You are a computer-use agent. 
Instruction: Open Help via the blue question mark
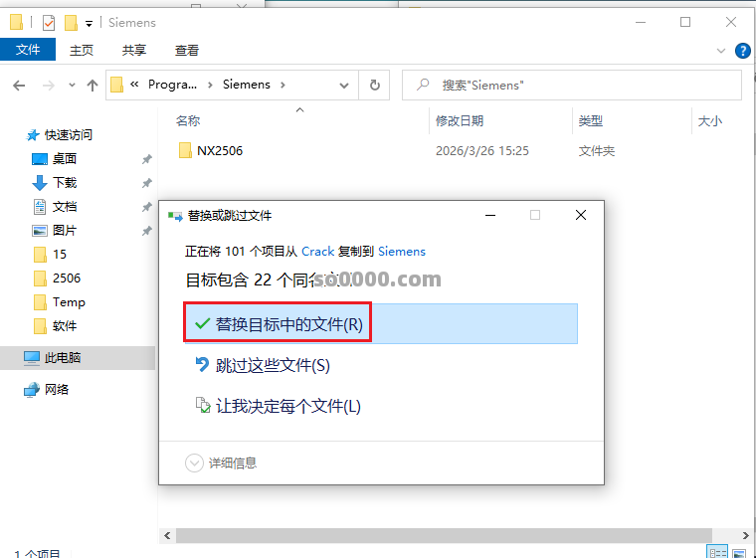pos(742,51)
